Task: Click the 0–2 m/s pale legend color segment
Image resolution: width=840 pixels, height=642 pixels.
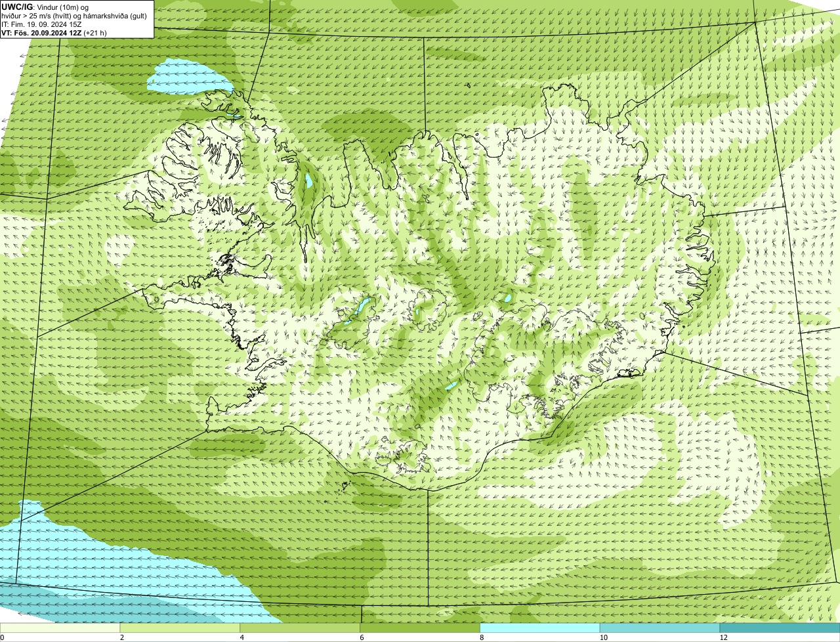Action: 61,628
